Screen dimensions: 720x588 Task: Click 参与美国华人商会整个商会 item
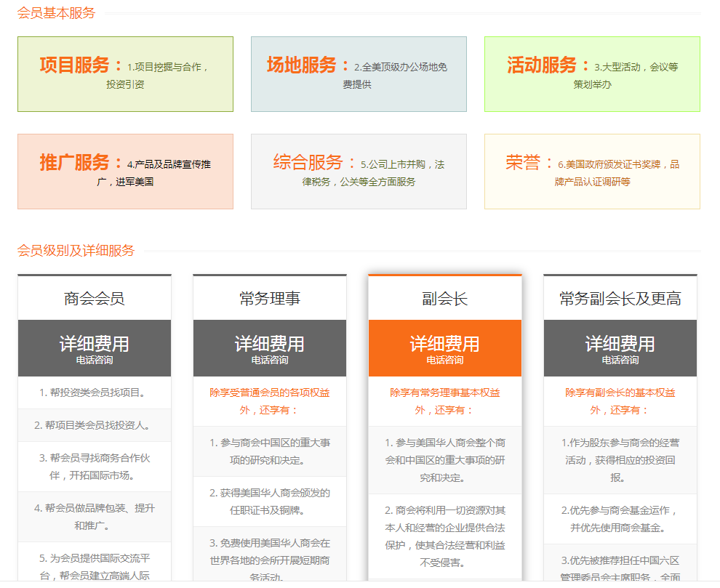click(x=445, y=460)
